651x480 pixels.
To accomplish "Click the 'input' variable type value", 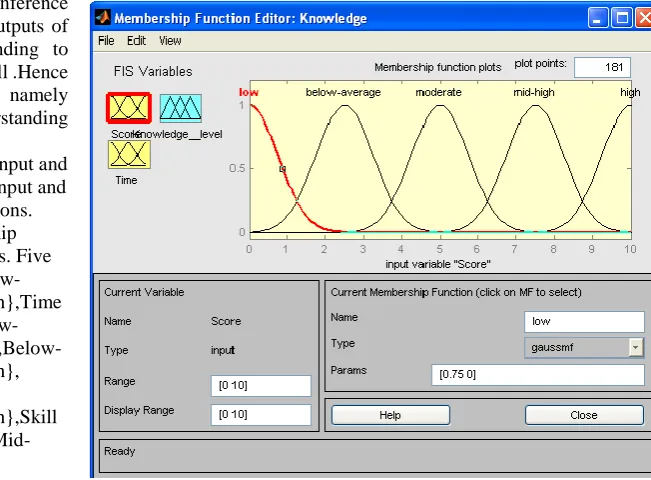I will (x=223, y=350).
